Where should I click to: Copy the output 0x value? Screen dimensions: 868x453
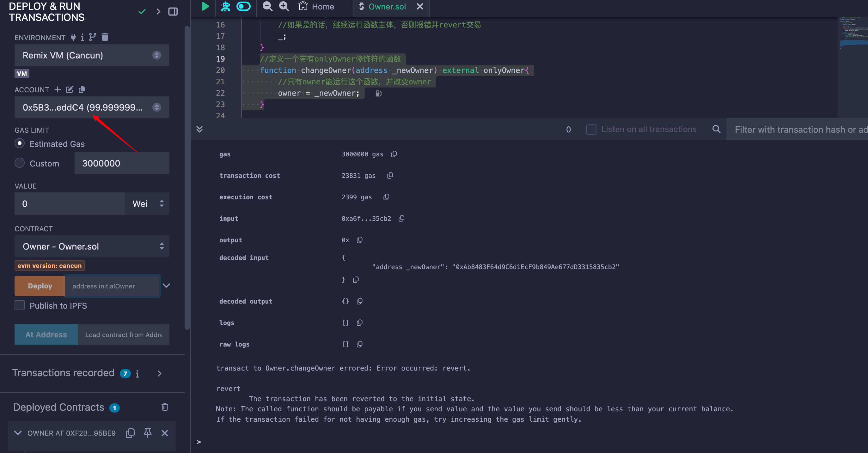tap(359, 240)
